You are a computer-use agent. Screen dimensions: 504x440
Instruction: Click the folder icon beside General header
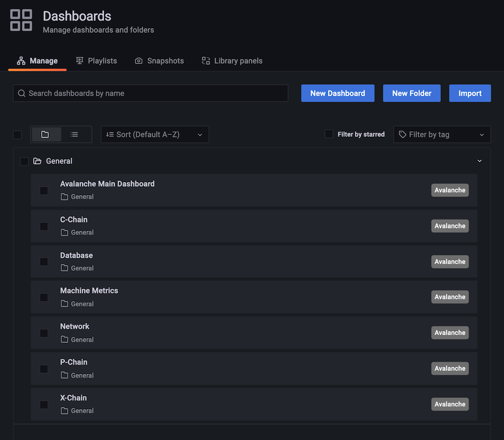(37, 161)
